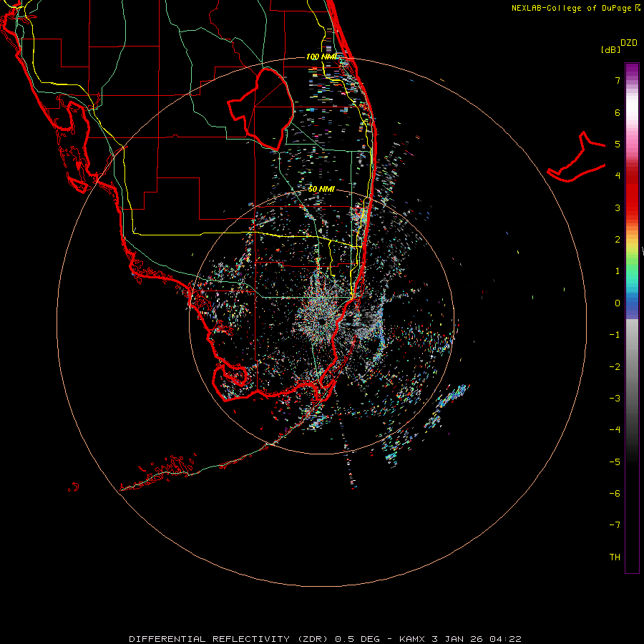Click the NEXLAB-College of DuPage watermark text

click(x=575, y=8)
